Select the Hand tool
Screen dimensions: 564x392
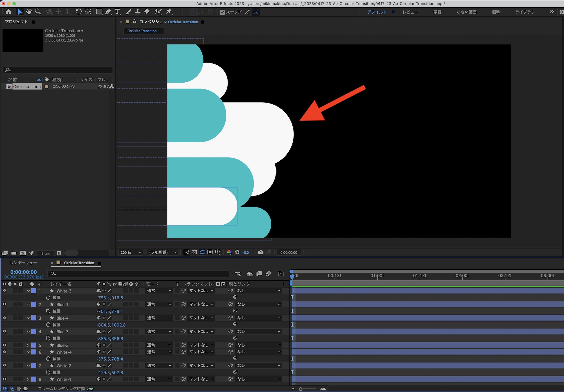click(x=29, y=12)
